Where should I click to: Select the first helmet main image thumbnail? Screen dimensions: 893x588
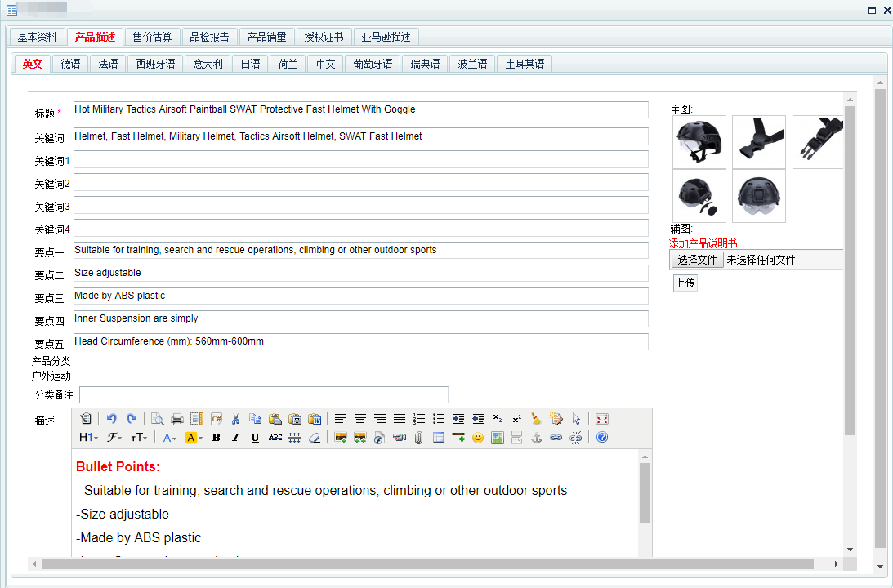699,142
